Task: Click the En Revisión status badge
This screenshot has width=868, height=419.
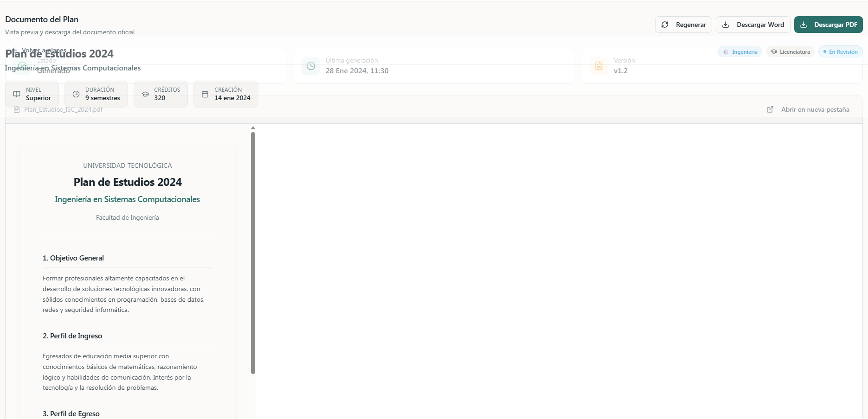Action: coord(840,52)
